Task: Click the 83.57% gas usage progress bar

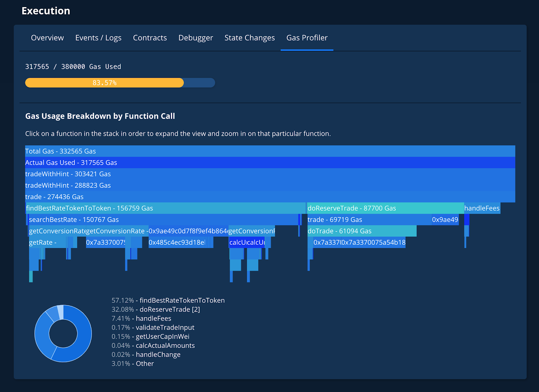Action: coord(120,83)
